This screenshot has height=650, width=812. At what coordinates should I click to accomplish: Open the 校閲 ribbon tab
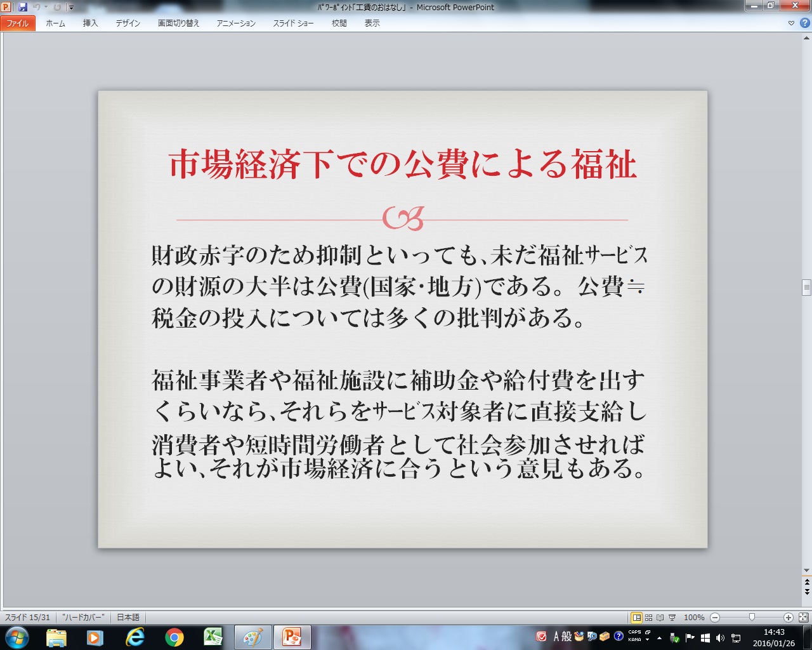[339, 23]
